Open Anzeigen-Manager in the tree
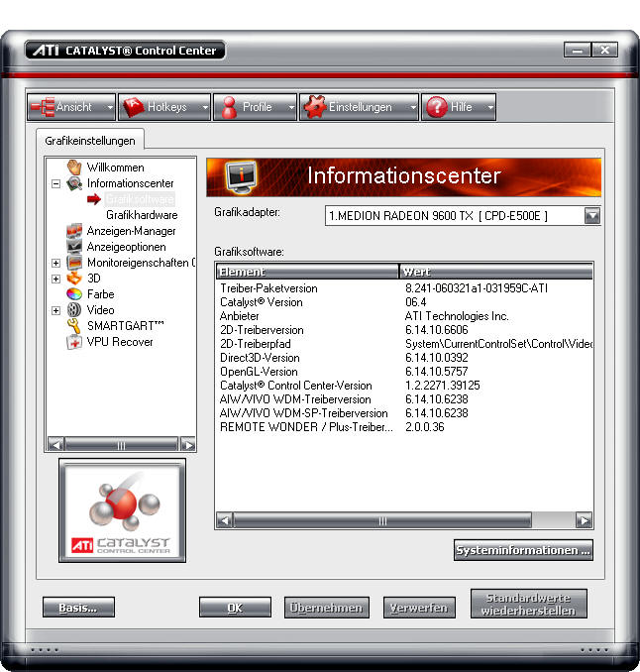Viewport: 640px width, 672px height. click(x=131, y=231)
